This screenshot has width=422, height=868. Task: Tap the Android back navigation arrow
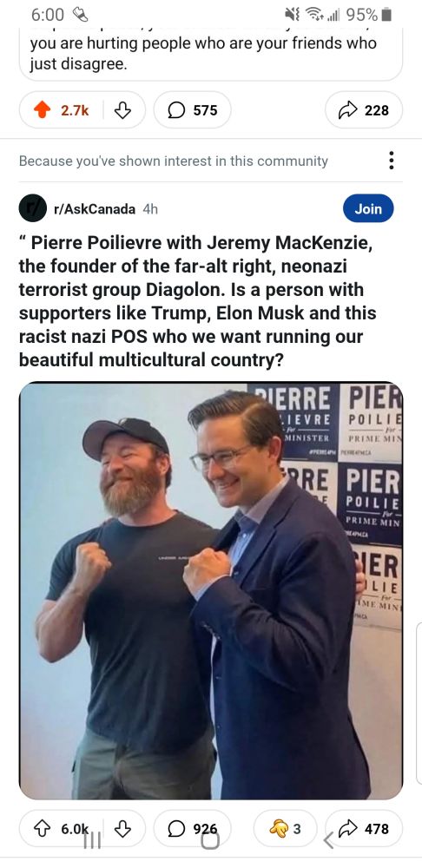[x=328, y=841]
